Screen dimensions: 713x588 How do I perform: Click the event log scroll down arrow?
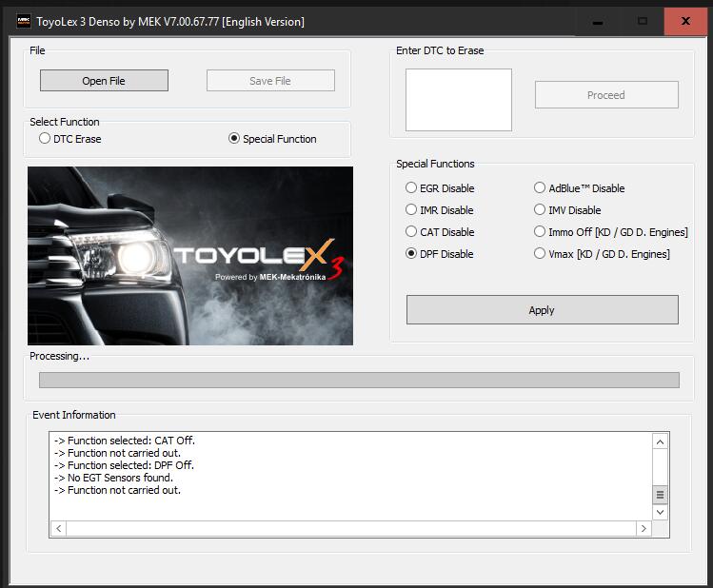coord(660,512)
